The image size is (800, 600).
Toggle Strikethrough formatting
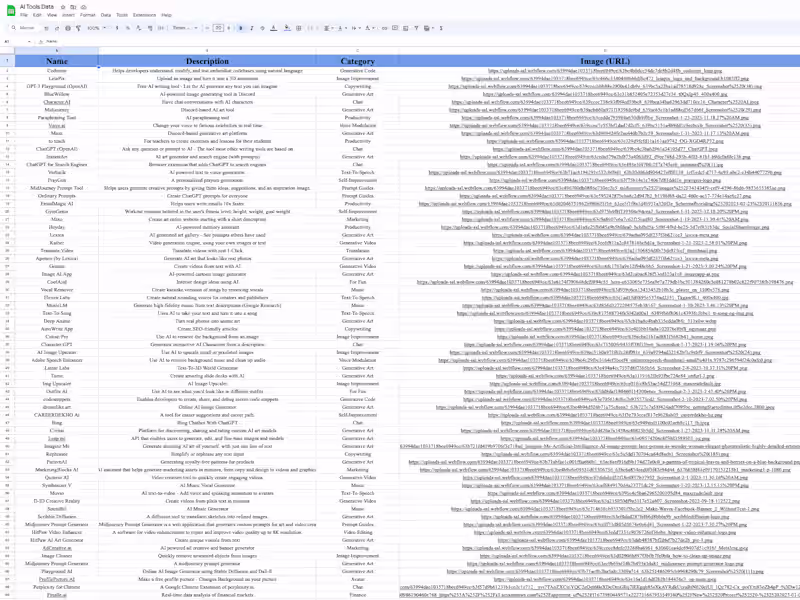262,28
